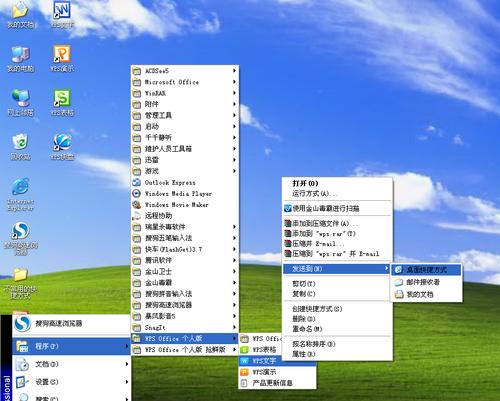Viewport: 500px width, 401px height.
Task: Send to 桌面快捷方式 in submenu
Action: tap(426, 270)
